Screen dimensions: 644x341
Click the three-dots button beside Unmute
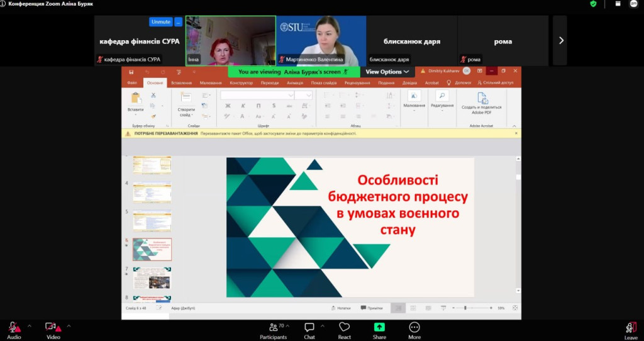tap(178, 22)
